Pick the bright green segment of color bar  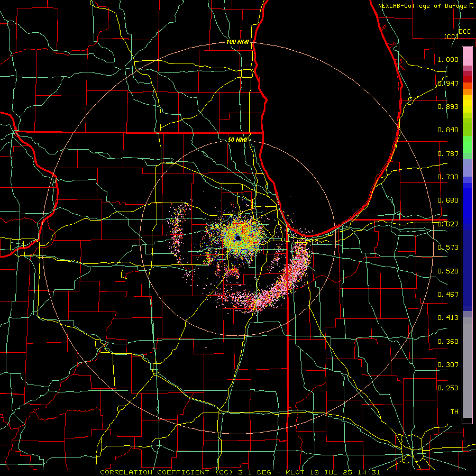tap(467, 144)
